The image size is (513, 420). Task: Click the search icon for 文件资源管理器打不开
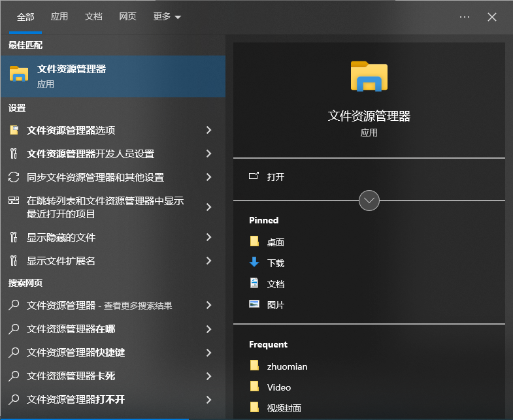[x=14, y=399]
